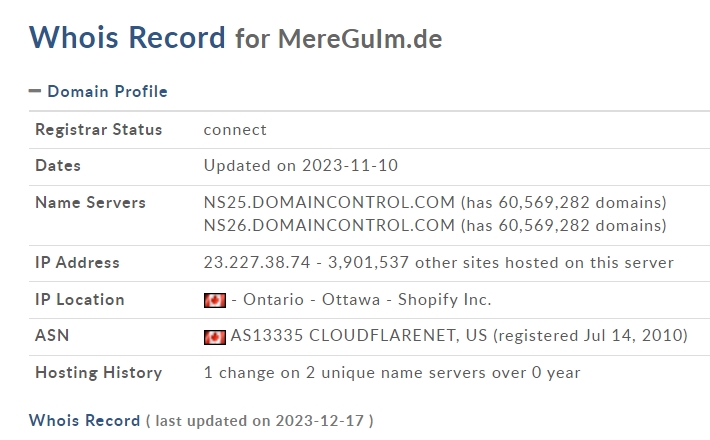
Task: Click the first 60,569,282 domains count
Action: point(544,202)
